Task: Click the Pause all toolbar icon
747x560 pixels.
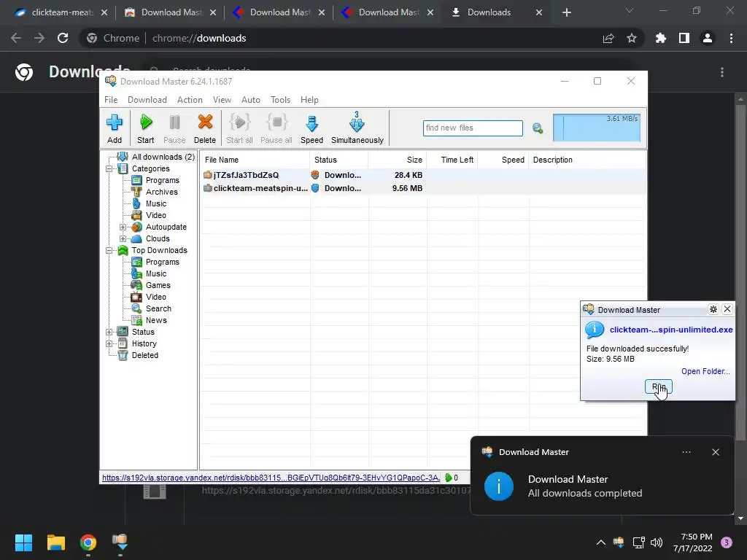Action: pos(276,128)
